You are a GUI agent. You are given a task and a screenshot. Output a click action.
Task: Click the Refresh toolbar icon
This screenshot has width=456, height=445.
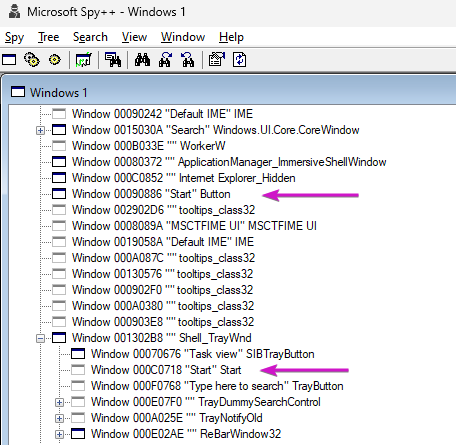[240, 60]
